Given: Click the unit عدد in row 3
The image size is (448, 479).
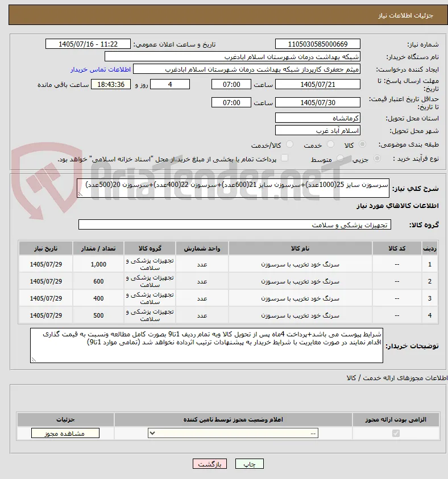Looking at the screenshot, I should tap(202, 298).
